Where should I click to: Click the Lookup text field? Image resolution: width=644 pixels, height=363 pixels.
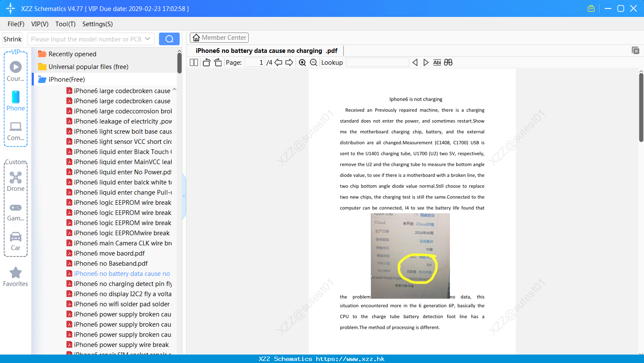coord(378,63)
